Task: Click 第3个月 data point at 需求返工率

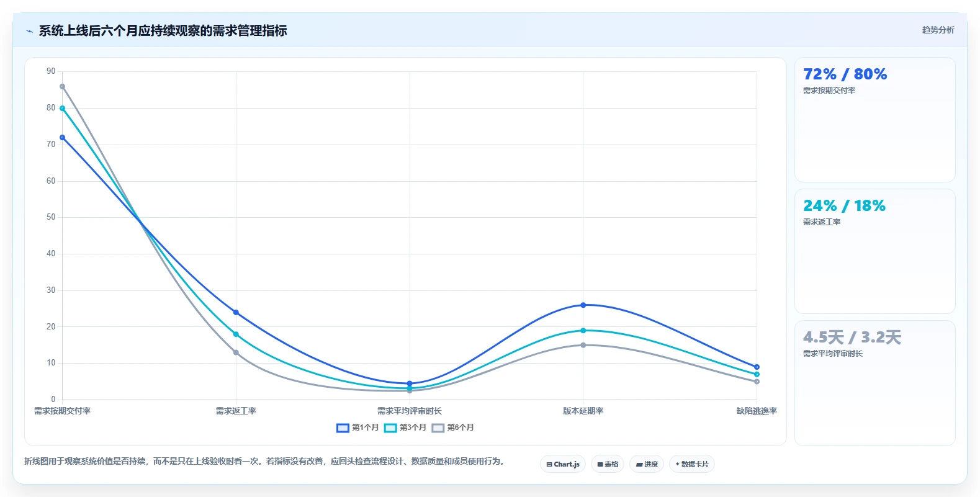Action: click(x=236, y=334)
